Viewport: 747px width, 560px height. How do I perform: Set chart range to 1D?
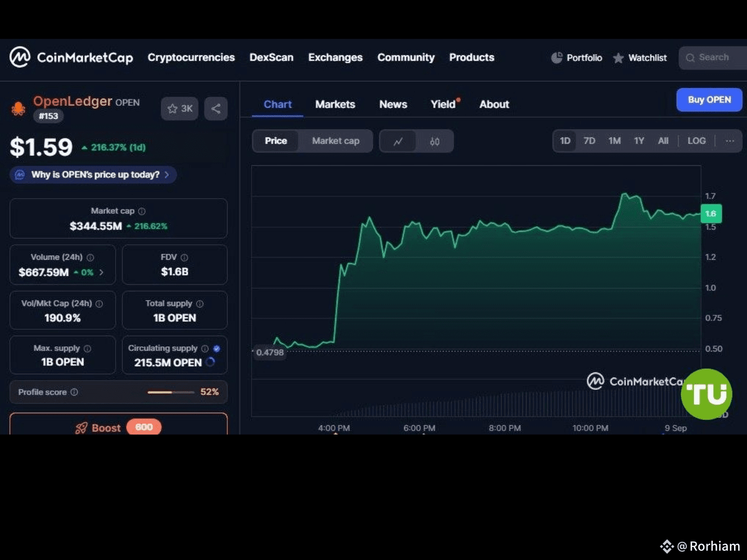[565, 141]
